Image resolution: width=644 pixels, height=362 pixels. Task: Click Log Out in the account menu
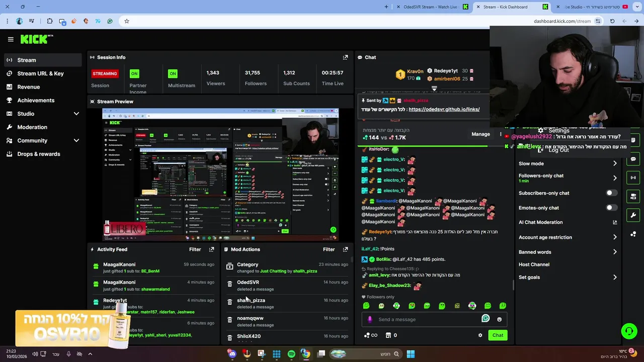(558, 150)
